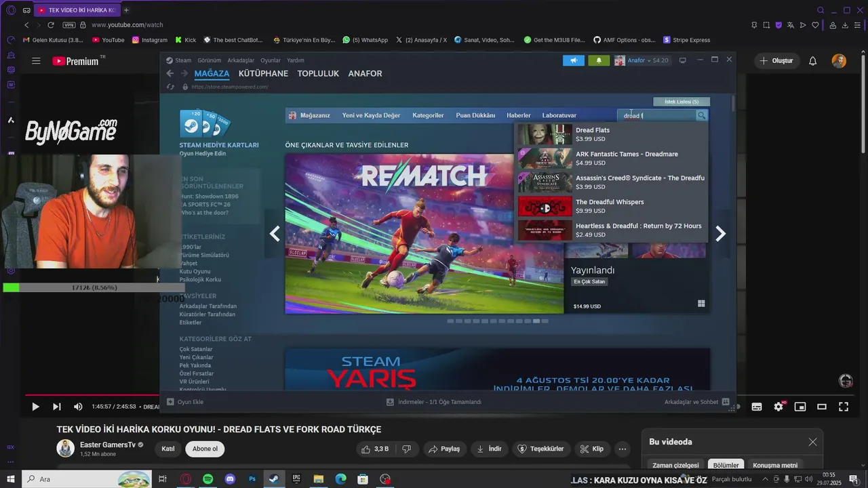Open YouTube notifications bell
Screen dimensions: 868x488
(x=812, y=61)
